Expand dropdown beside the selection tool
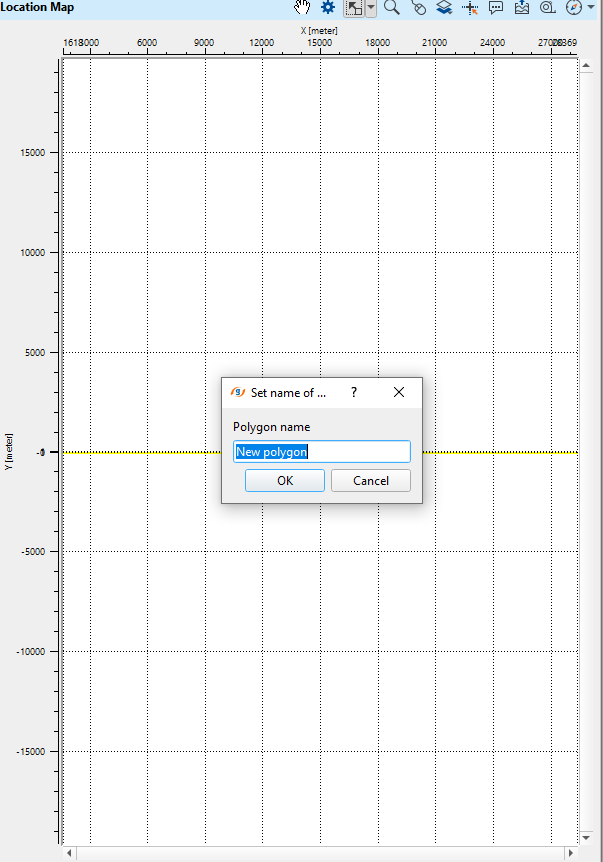This screenshot has height=862, width=603. tap(371, 8)
